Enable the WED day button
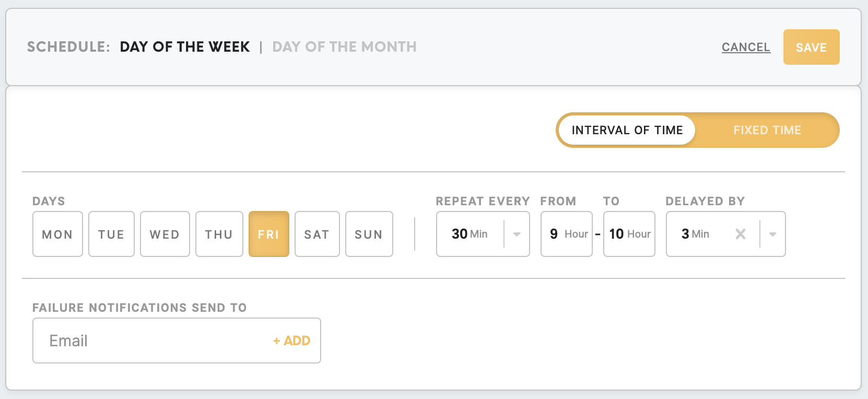868x399 pixels. (165, 234)
